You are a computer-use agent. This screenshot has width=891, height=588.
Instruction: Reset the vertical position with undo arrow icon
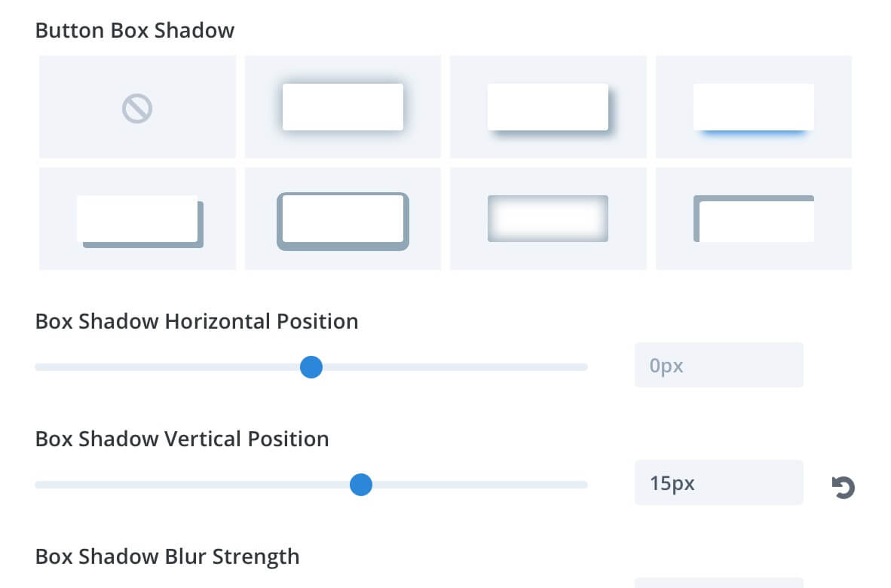coord(844,488)
